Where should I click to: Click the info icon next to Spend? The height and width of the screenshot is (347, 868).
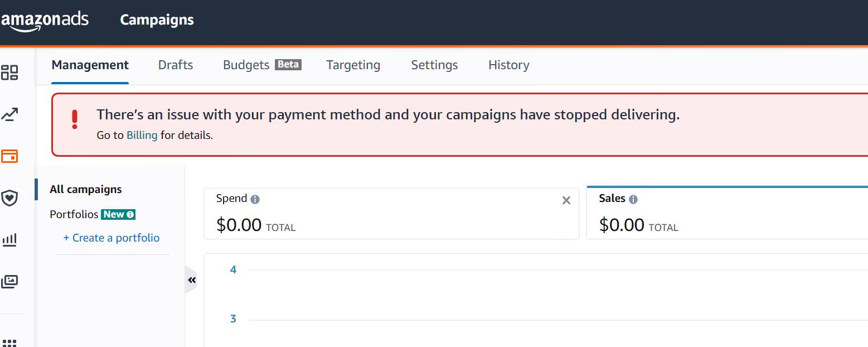point(255,199)
